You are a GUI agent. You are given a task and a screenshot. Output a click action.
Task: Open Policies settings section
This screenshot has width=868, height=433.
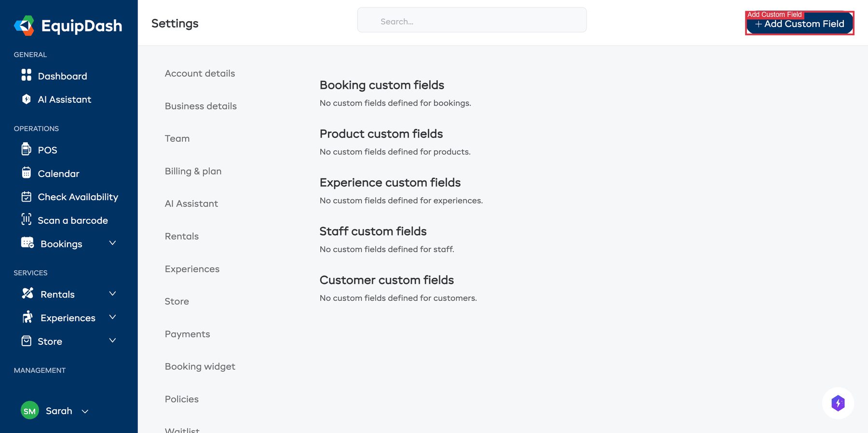click(182, 399)
